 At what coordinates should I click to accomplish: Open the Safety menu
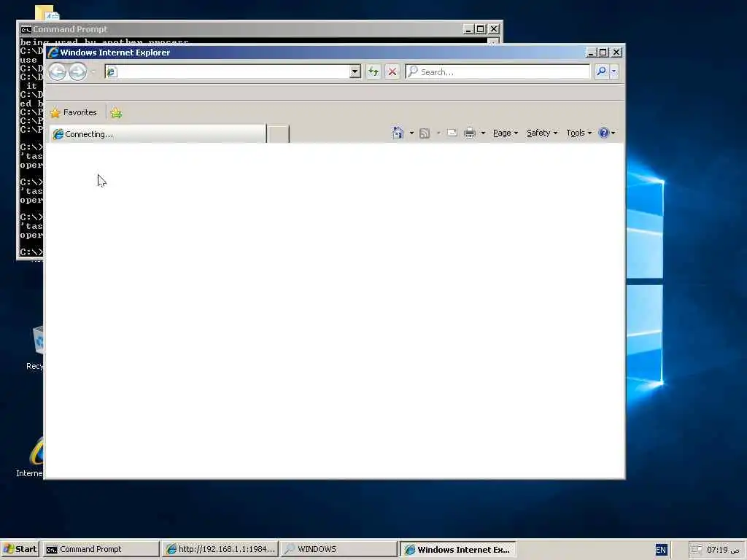[542, 133]
